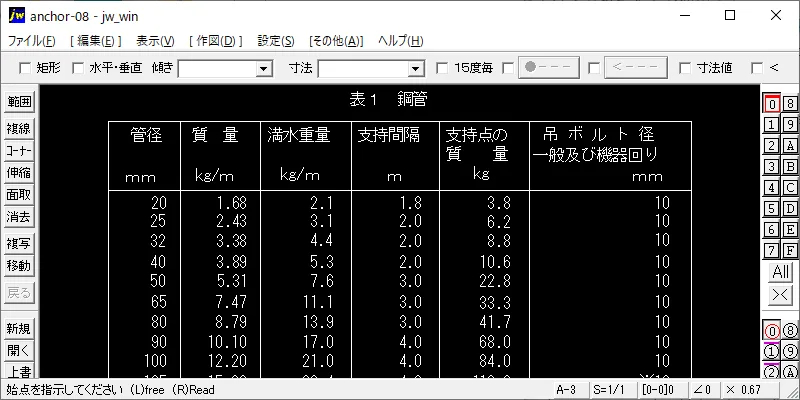800x400 pixels.
Task: Open the ファイル(F) menu
Action: 32,41
